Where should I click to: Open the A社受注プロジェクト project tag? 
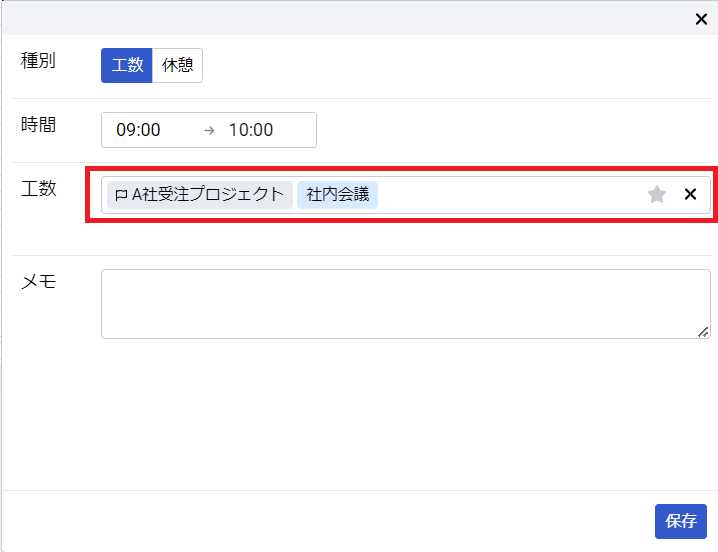pos(200,195)
